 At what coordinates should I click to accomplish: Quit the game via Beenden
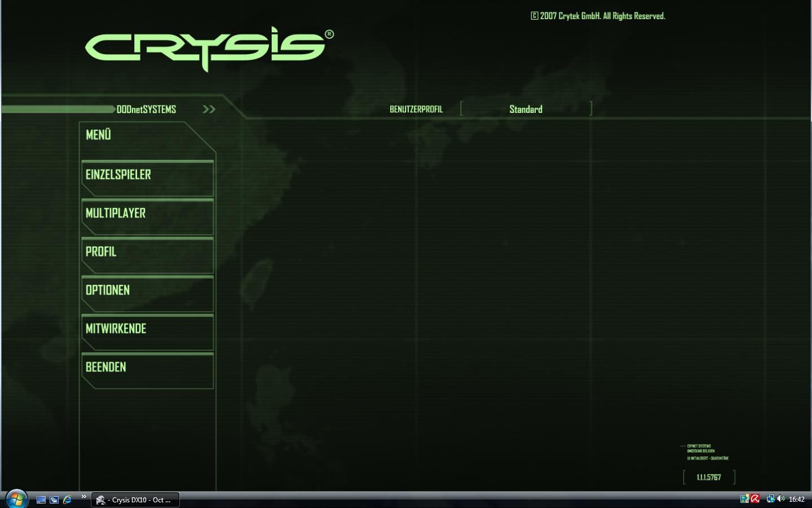coord(148,370)
